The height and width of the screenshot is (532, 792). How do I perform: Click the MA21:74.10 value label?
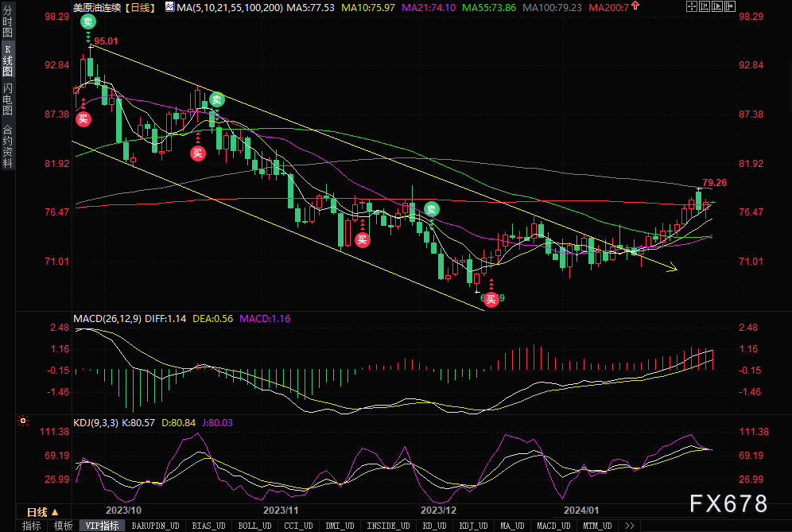point(429,8)
